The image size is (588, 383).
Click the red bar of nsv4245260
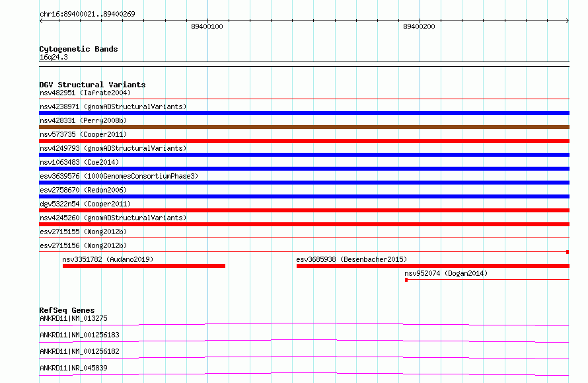pyautogui.click(x=304, y=224)
